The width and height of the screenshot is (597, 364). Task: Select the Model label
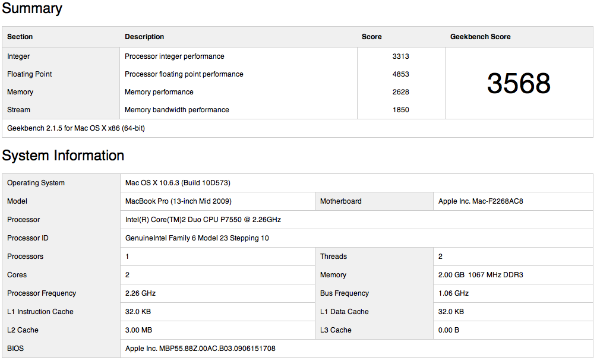pos(17,201)
